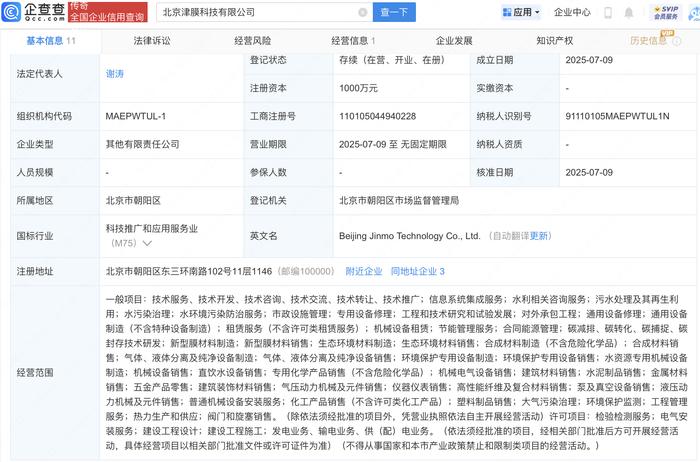This screenshot has height=462, width=700.
Task: Switch to the 经营风险 tab
Action: 253,41
